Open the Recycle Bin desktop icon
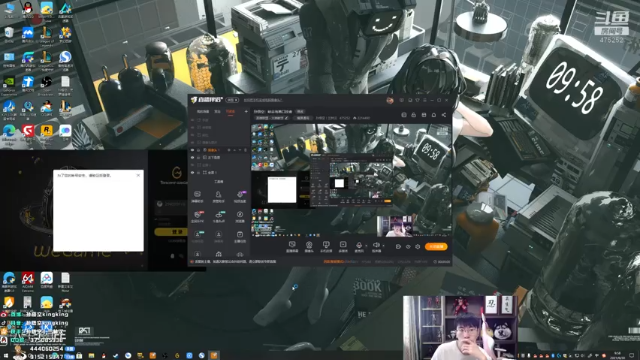640x360 pixels. [x=9, y=33]
